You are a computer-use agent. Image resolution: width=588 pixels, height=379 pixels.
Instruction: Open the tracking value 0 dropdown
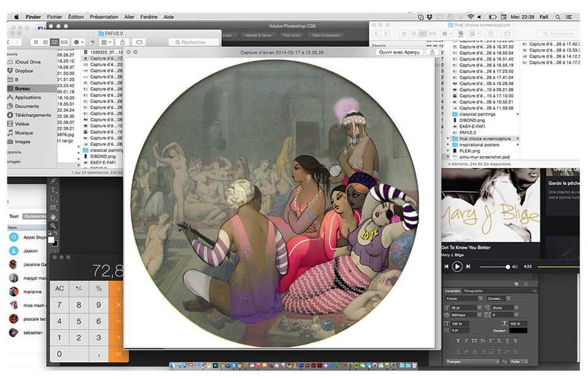pyautogui.click(x=517, y=315)
